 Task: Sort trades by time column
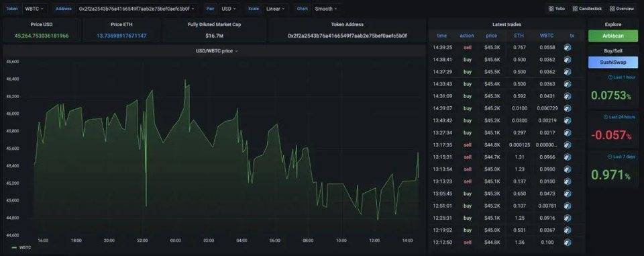pyautogui.click(x=442, y=36)
